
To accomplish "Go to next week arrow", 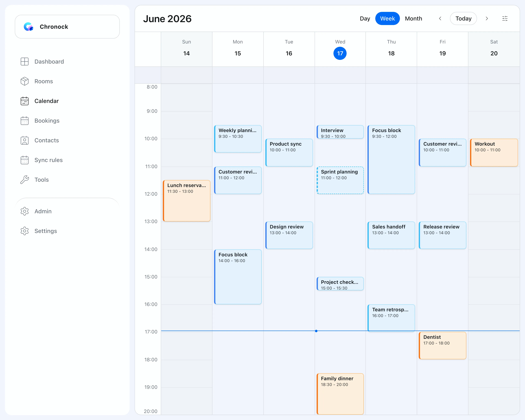I will [x=487, y=18].
